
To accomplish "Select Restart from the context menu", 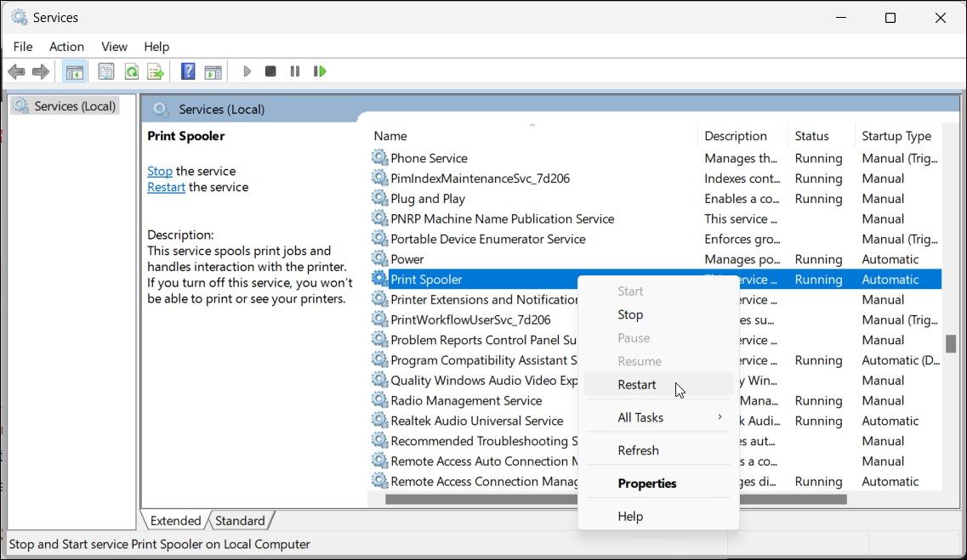I will click(x=636, y=384).
